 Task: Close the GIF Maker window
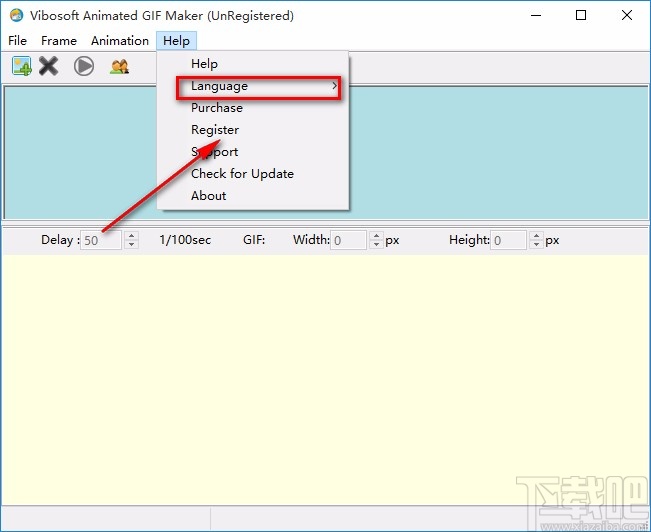627,15
